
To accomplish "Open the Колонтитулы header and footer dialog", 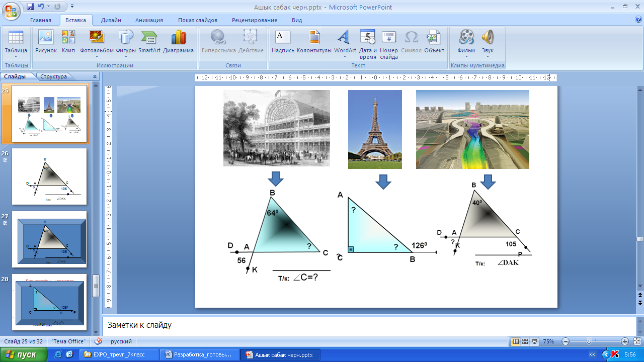I will click(314, 42).
